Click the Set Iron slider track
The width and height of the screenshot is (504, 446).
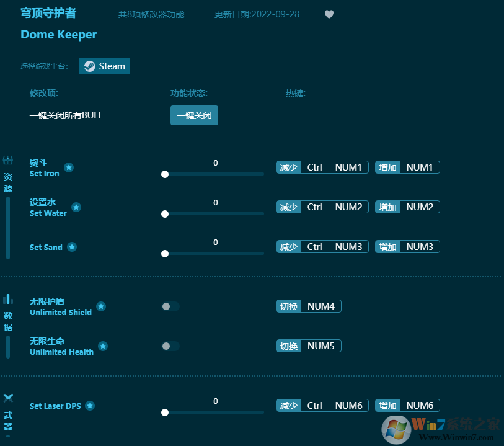211,174
